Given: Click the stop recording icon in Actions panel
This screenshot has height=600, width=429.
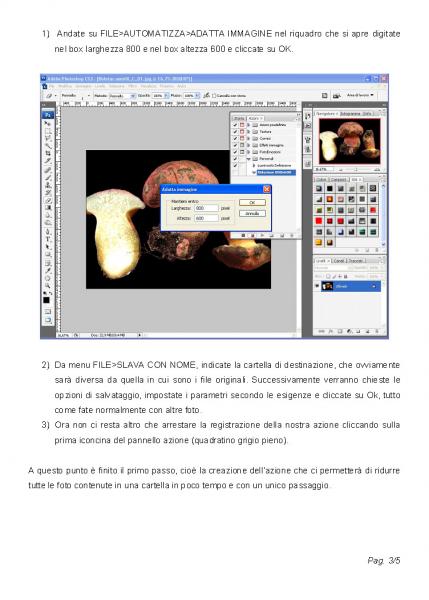Looking at the screenshot, I should pyautogui.click(x=243, y=236).
